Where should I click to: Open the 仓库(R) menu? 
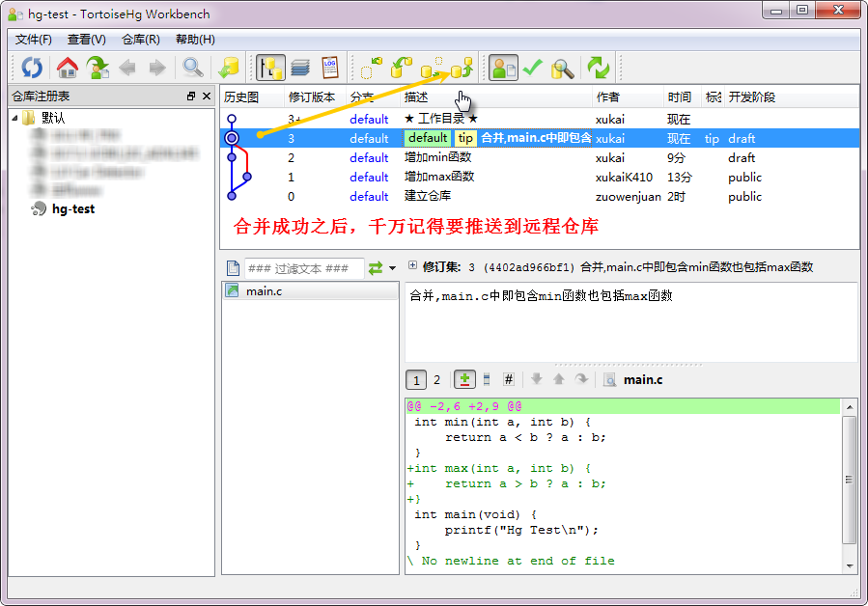pos(141,40)
